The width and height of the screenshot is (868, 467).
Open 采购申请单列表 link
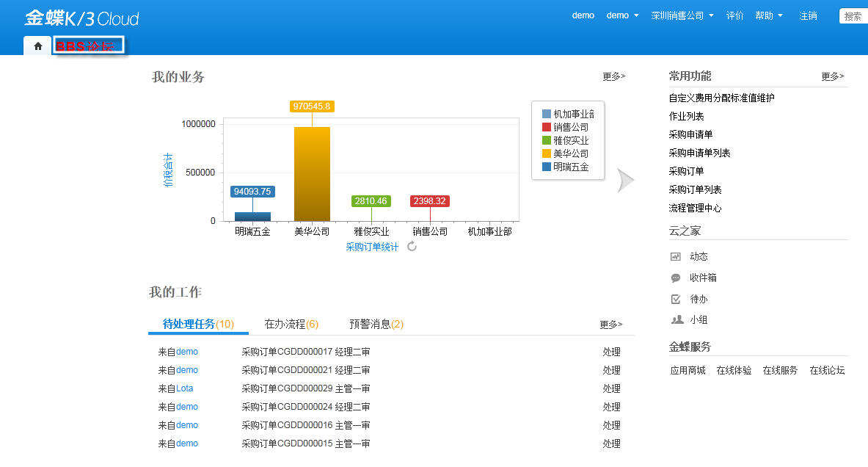click(700, 153)
